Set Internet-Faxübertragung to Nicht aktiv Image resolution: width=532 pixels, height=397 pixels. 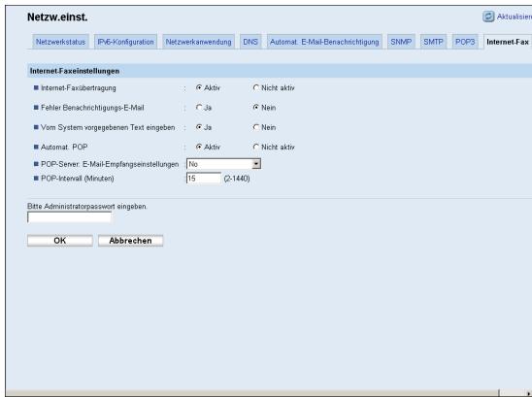(256, 87)
